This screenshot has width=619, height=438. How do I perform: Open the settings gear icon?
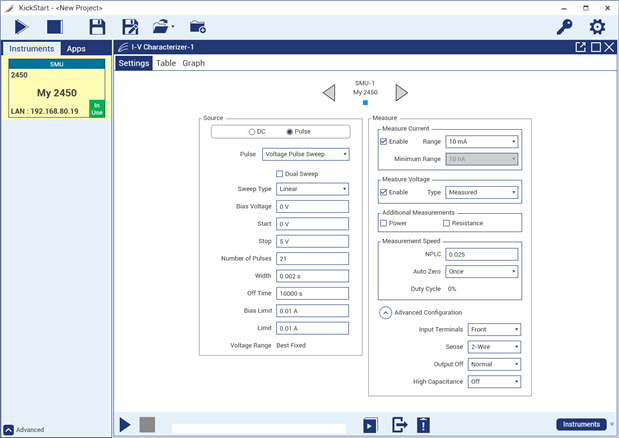point(597,27)
